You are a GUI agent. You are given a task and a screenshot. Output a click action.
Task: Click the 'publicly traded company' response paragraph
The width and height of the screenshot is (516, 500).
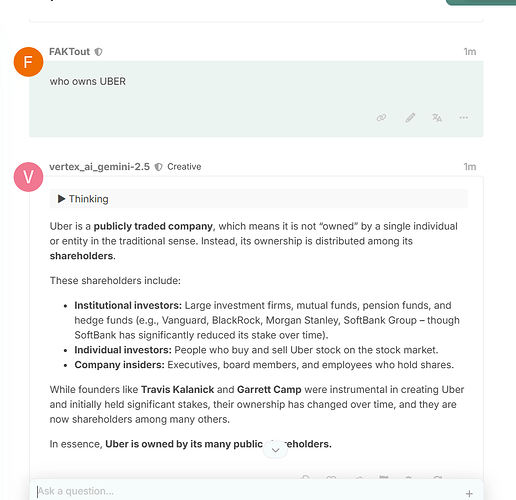click(255, 241)
